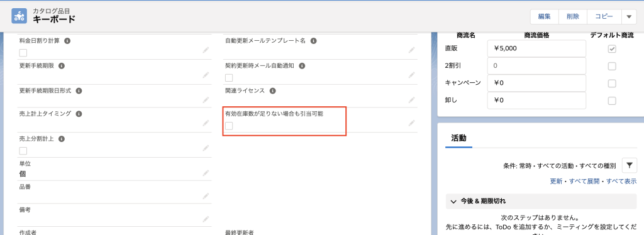Image resolution: width=644 pixels, height=235 pixels.
Task: Click info icon next to 関連ライセンス
Action: (272, 90)
